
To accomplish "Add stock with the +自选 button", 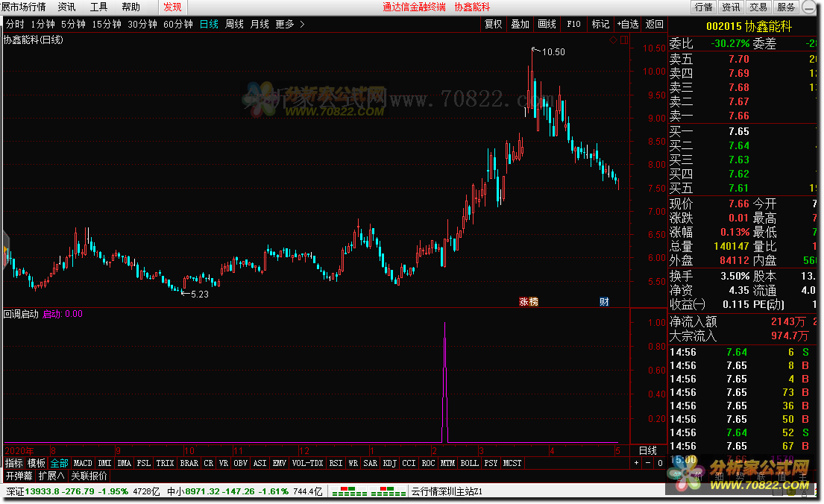I will tap(628, 24).
